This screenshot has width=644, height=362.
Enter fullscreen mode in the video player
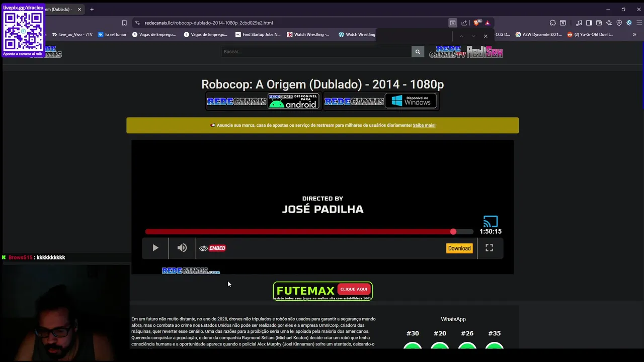click(x=489, y=248)
